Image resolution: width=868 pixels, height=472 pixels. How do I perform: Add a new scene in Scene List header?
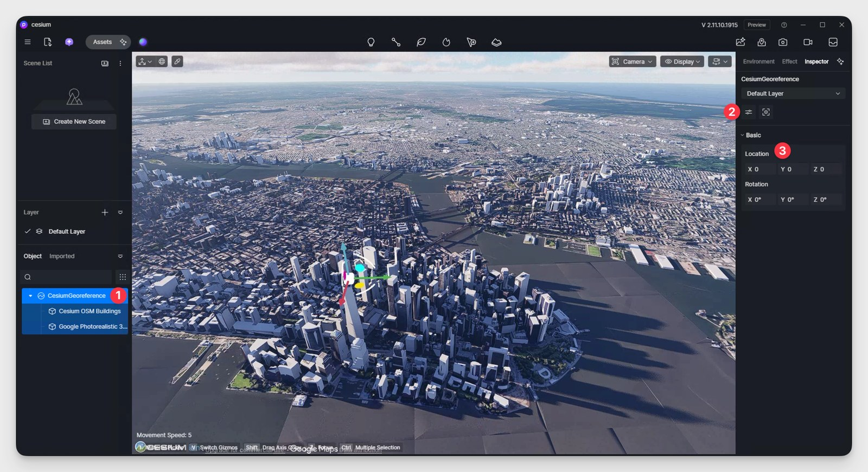[105, 63]
